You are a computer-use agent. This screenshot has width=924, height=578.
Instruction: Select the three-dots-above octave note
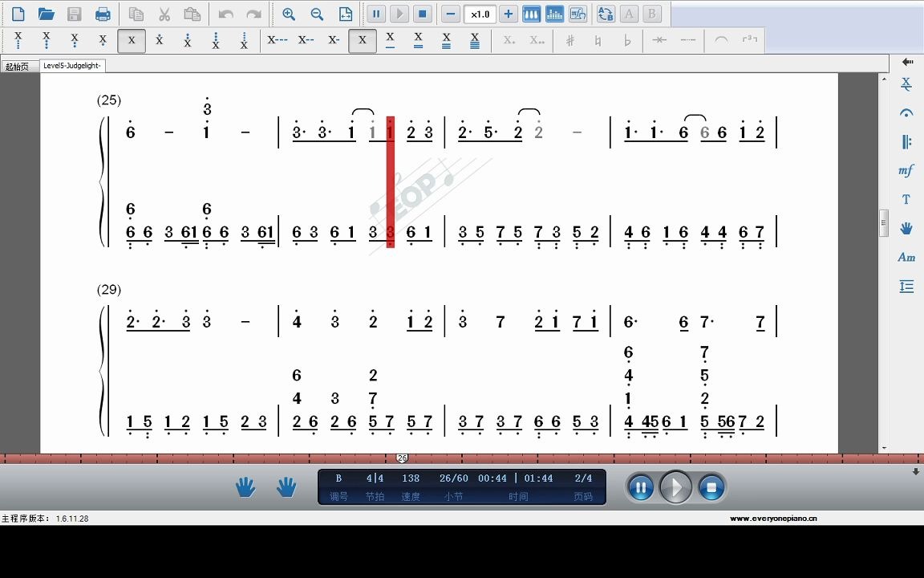(216, 40)
